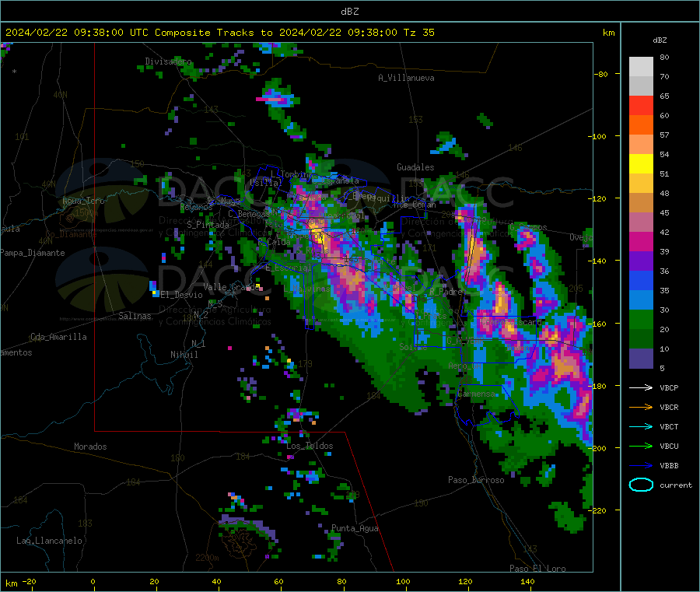Click the 'VBCU' legend label text
This screenshot has width=700, height=592.
tap(669, 446)
